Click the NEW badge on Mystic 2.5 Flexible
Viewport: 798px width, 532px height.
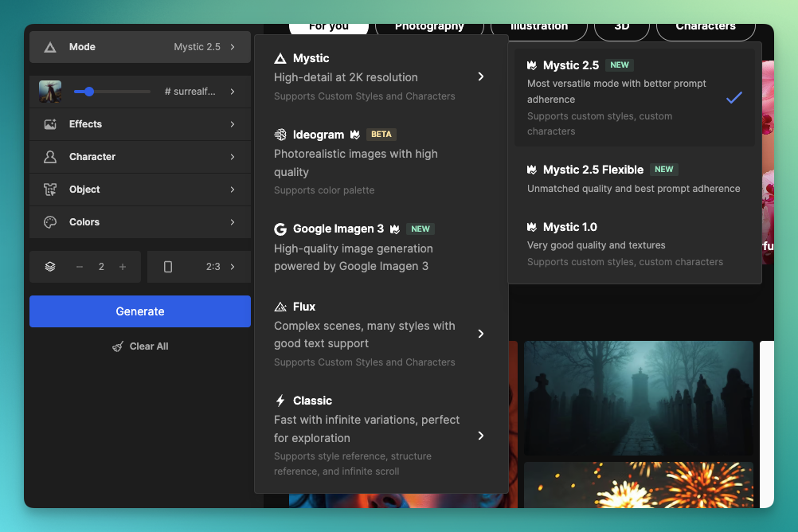pyautogui.click(x=663, y=170)
